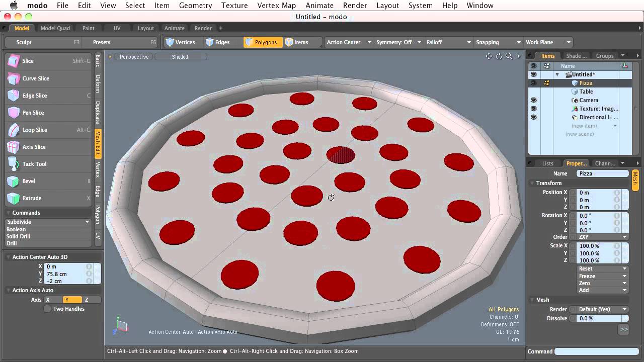Select the Tack Tool
This screenshot has height=362, width=644.
tap(49, 164)
